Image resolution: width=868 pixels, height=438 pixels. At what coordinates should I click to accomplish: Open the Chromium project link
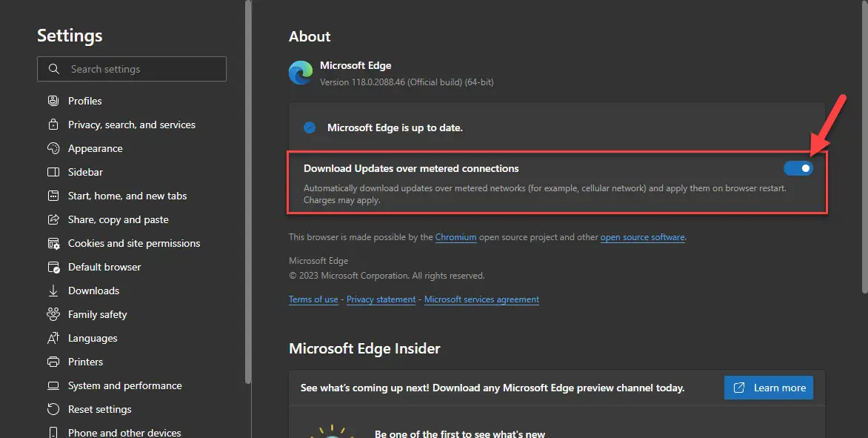point(455,237)
